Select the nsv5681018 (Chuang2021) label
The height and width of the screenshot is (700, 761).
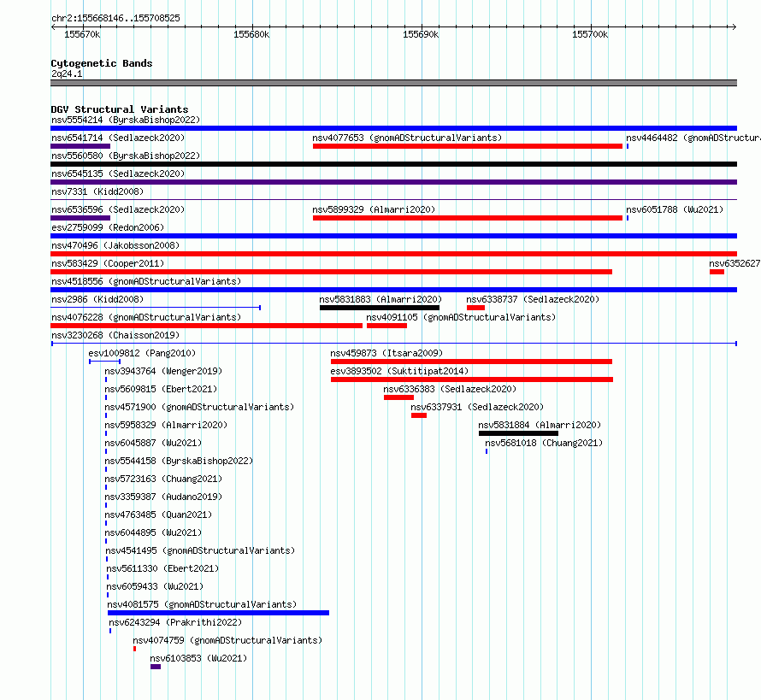(544, 443)
